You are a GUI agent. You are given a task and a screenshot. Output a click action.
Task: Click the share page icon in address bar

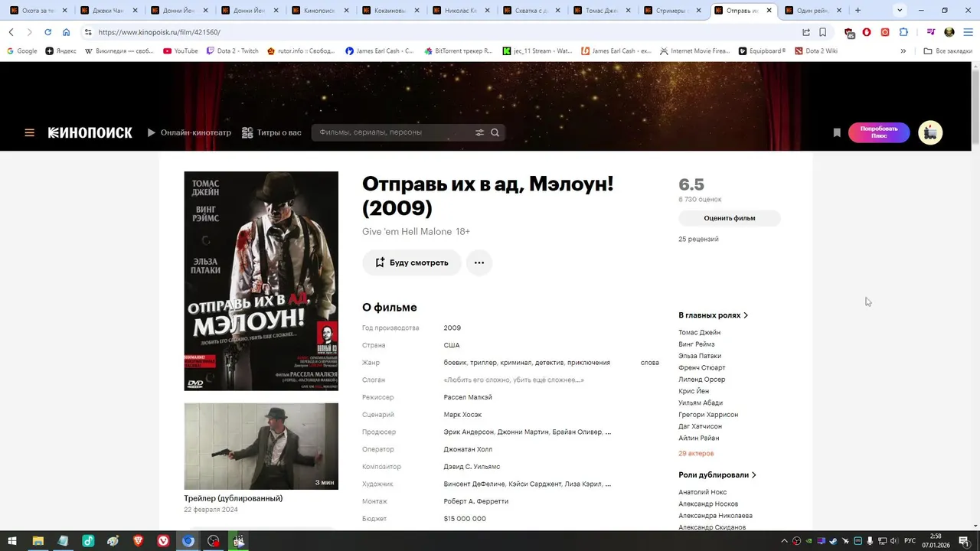[806, 32]
